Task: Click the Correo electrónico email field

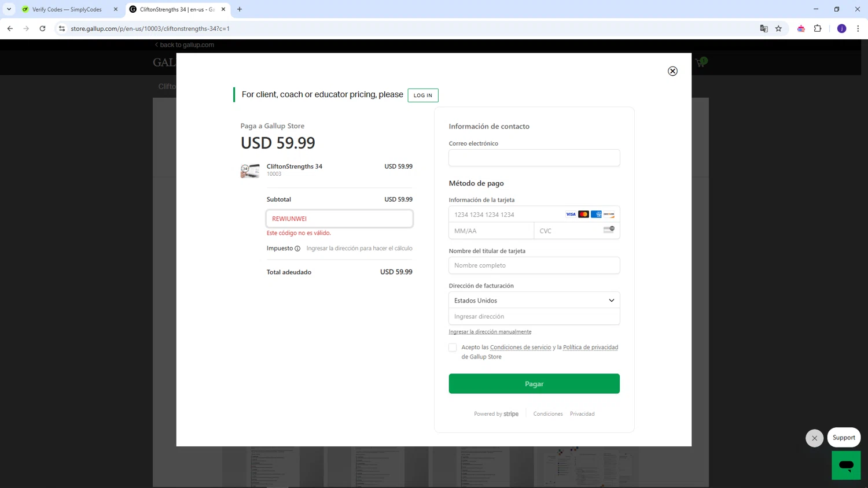Action: pos(534,158)
